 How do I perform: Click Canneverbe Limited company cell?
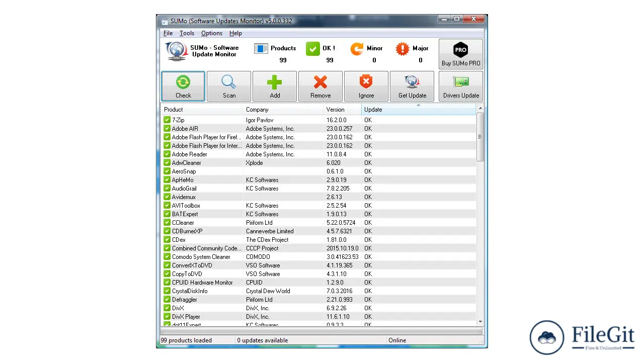pos(270,231)
